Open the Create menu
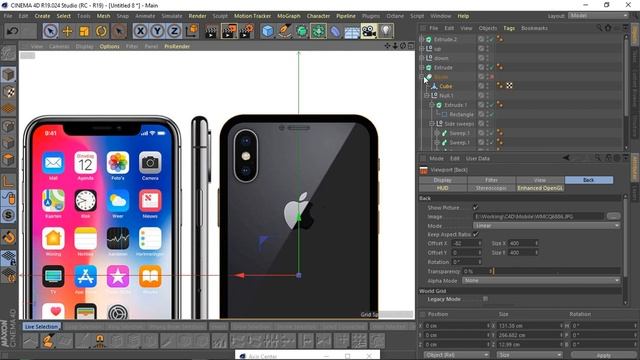Image resolution: width=640 pixels, height=360 pixels. click(42, 16)
